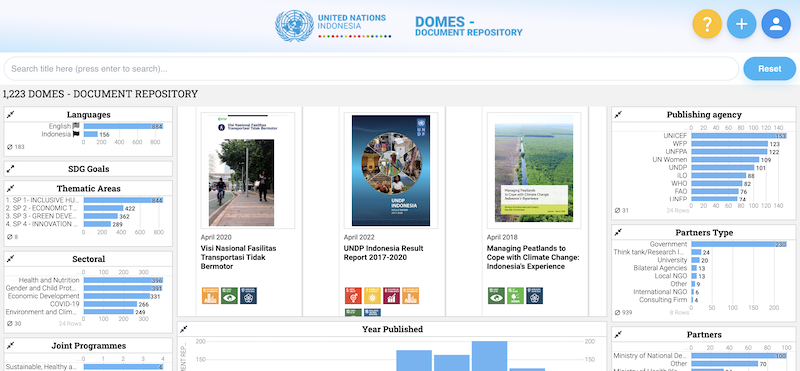
Task: Select the Sustainable, Healthy a... joint programme bar
Action: (123, 367)
